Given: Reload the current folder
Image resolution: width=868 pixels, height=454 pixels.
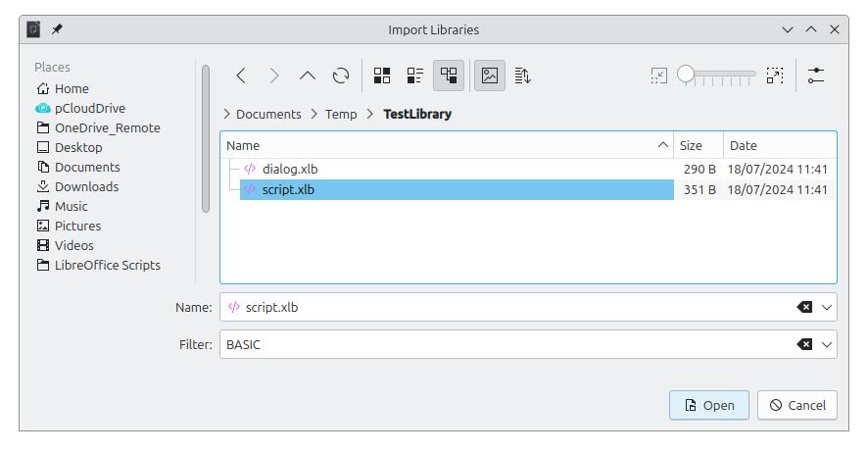Looking at the screenshot, I should pyautogui.click(x=341, y=76).
